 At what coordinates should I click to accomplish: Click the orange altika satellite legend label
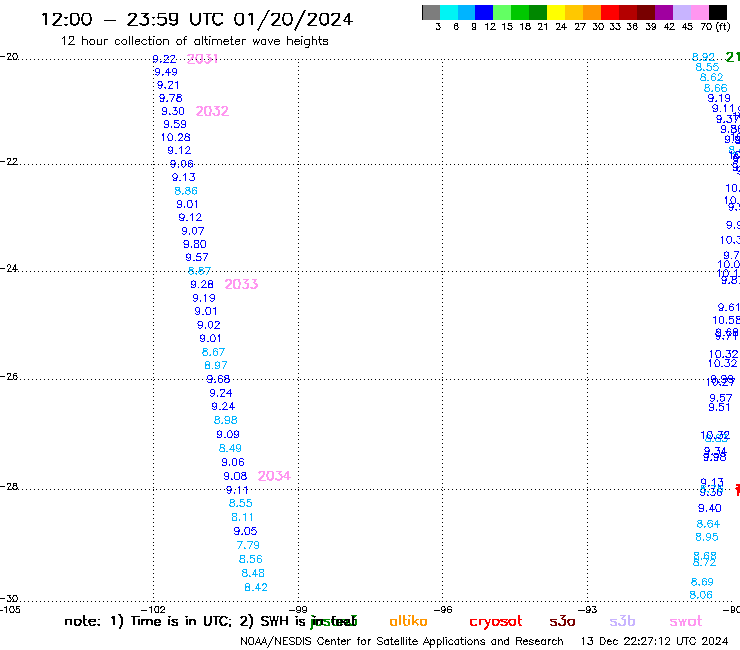pyautogui.click(x=408, y=621)
